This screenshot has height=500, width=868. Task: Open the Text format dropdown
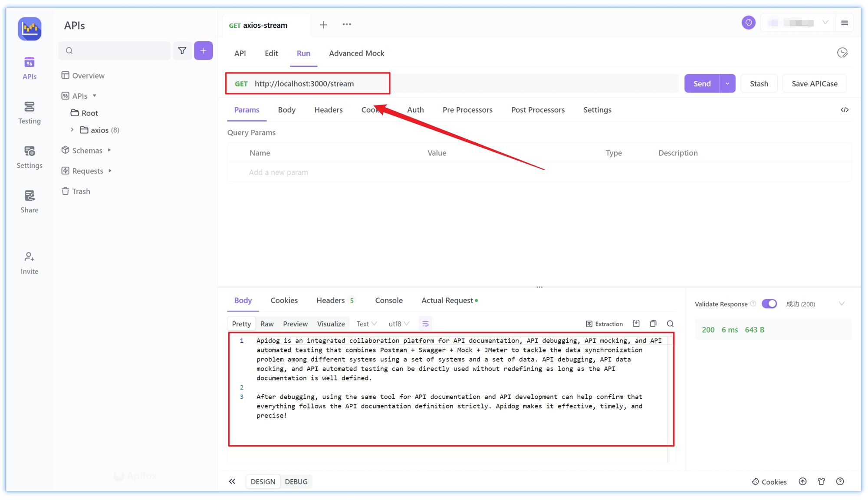coord(367,324)
